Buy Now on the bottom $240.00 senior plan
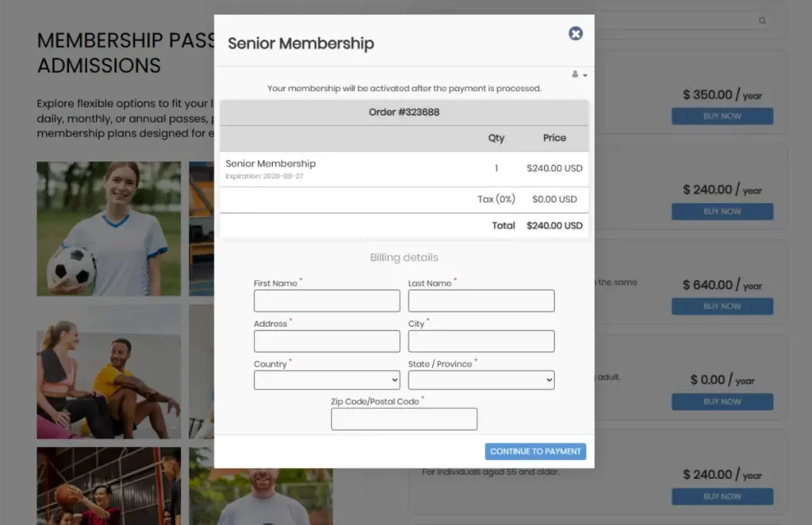The image size is (812, 525). 722,496
